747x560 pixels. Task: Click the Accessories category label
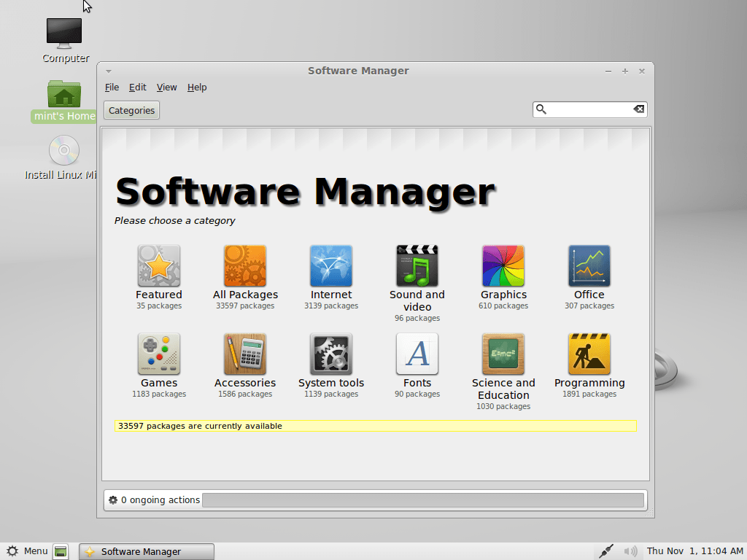pos(245,383)
